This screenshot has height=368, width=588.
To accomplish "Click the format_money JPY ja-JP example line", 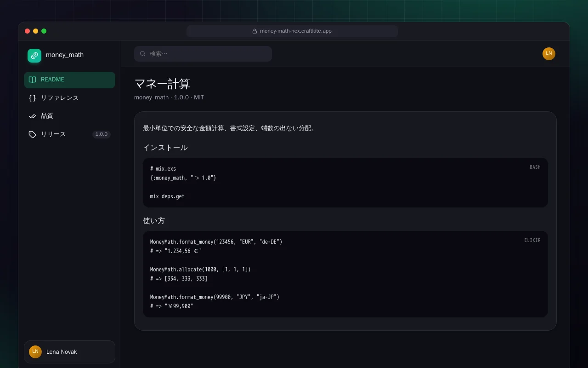I will point(215,297).
